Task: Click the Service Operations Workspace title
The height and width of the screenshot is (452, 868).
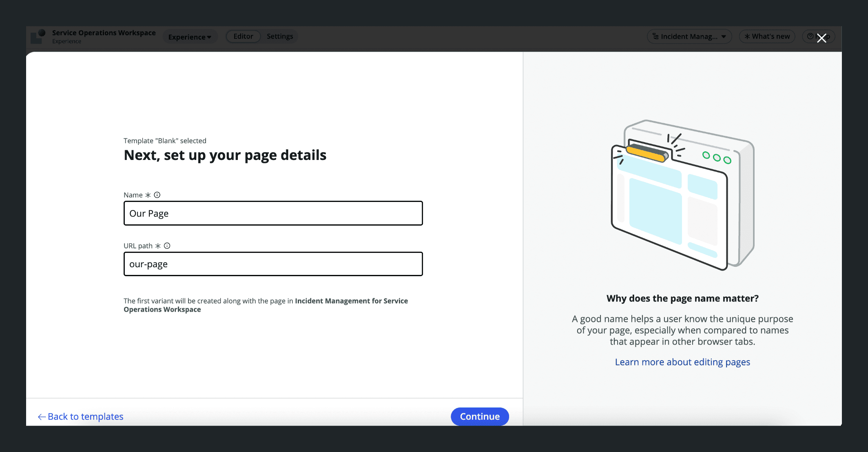Action: [x=104, y=33]
